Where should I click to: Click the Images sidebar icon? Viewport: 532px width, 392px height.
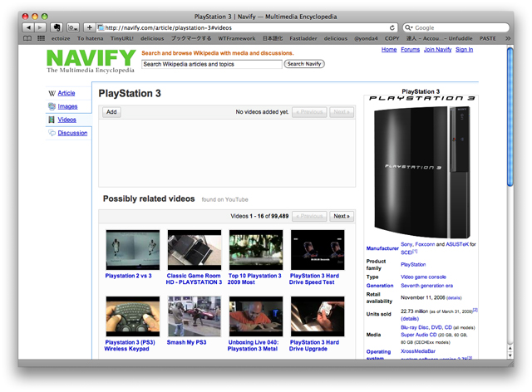pyautogui.click(x=52, y=106)
